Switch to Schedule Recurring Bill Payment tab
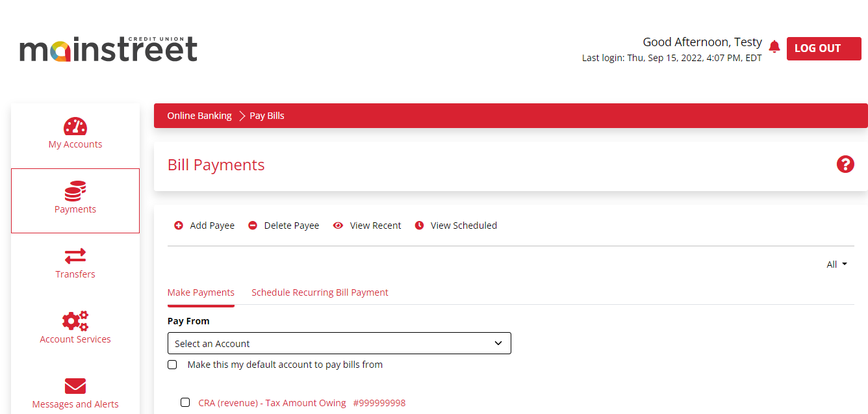868x414 pixels. 320,292
